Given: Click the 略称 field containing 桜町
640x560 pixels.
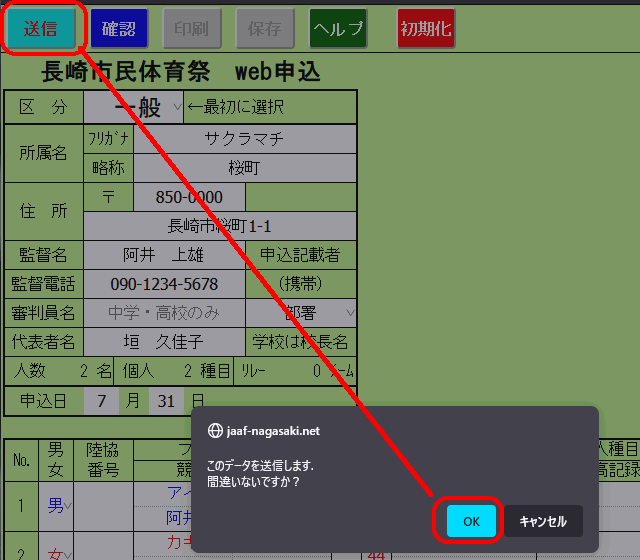Looking at the screenshot, I should coord(245,168).
